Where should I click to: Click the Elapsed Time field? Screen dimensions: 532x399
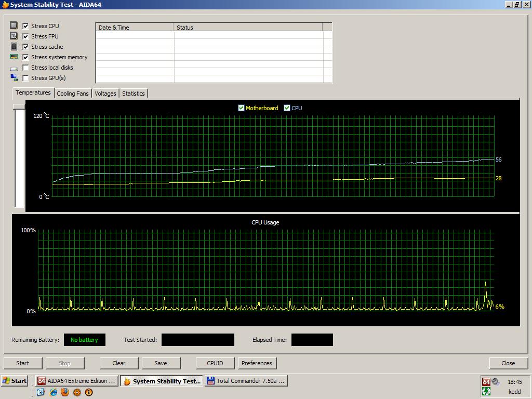click(312, 340)
